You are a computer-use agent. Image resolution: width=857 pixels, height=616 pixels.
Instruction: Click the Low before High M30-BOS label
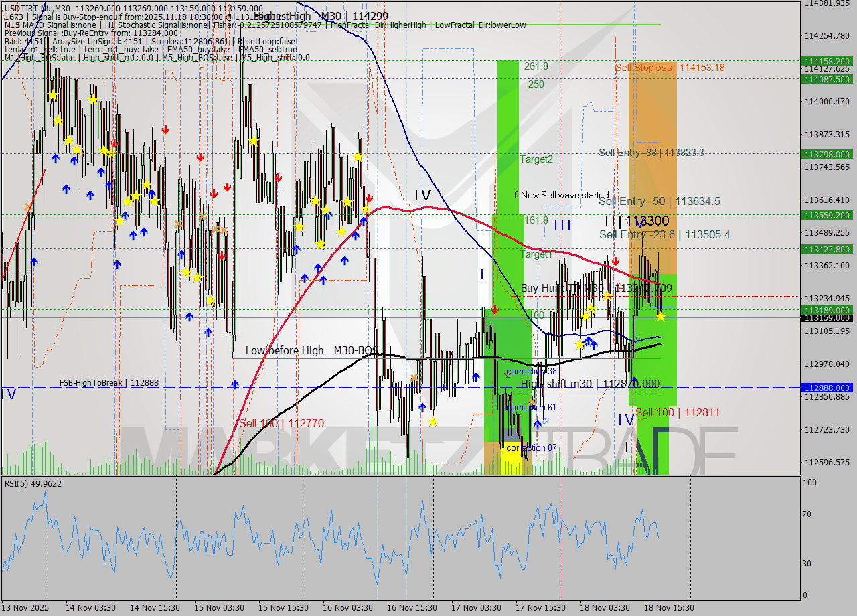pyautogui.click(x=308, y=350)
